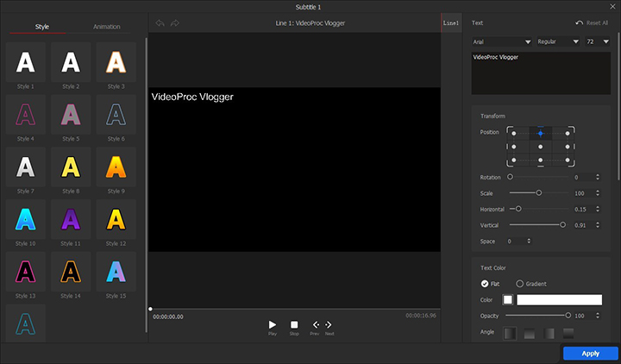Pick Style 9 orange gradient preset
Image resolution: width=621 pixels, height=364 pixels.
116,166
